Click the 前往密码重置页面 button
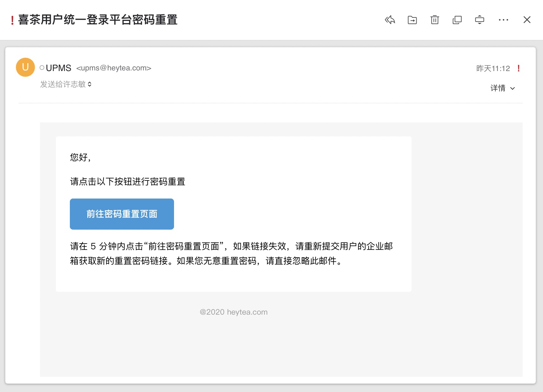Image resolution: width=543 pixels, height=392 pixels. [x=122, y=214]
